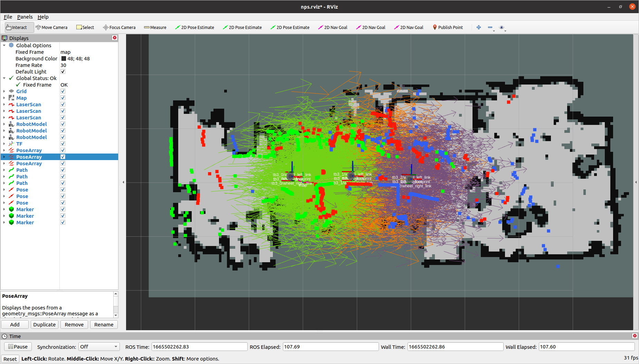The width and height of the screenshot is (639, 364).
Task: Expand the last Marker tree node
Action: pos(4,223)
